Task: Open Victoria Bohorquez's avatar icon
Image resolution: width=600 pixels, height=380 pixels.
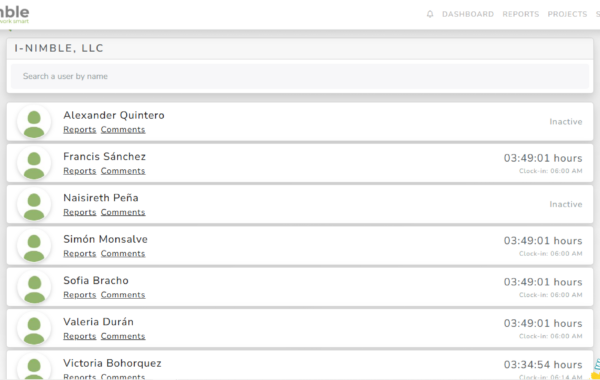Action: click(34, 367)
